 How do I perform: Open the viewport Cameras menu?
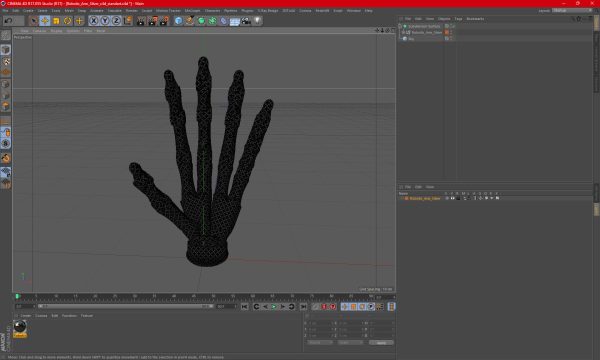[x=39, y=31]
